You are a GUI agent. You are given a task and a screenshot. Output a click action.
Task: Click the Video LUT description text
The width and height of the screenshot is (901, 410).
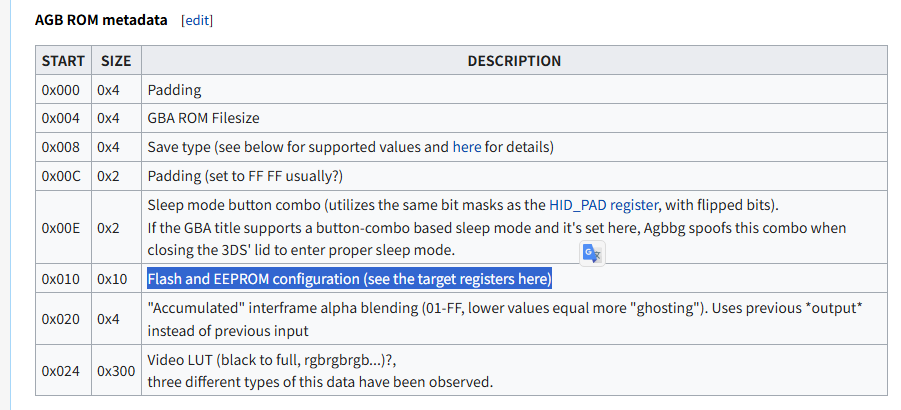click(x=321, y=370)
